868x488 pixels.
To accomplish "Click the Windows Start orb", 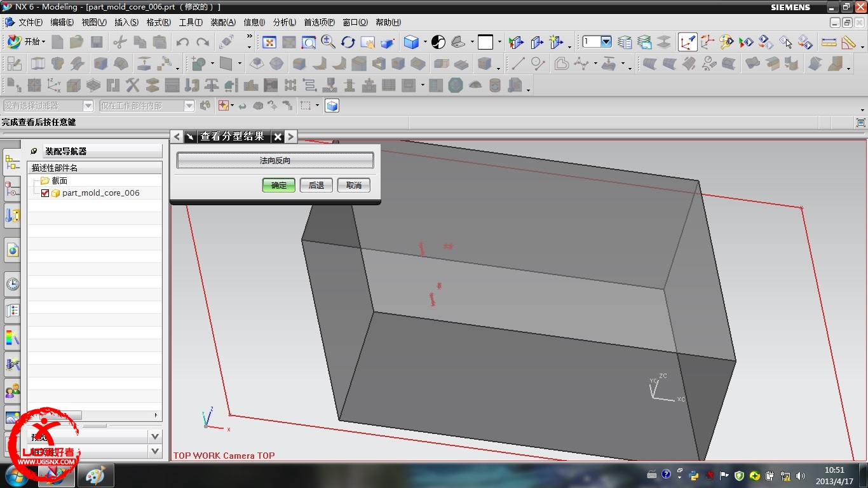I will pos(17,475).
